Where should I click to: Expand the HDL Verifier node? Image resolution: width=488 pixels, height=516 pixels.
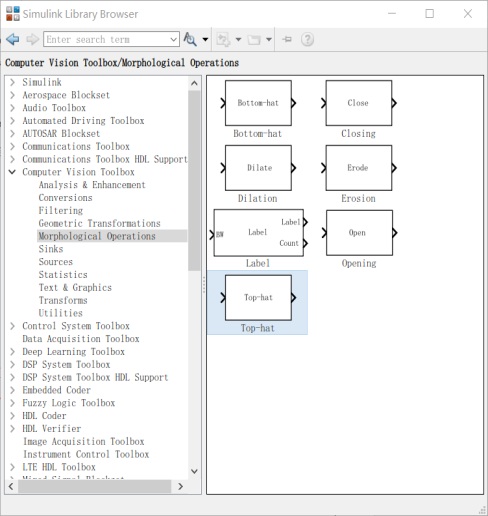[12, 428]
